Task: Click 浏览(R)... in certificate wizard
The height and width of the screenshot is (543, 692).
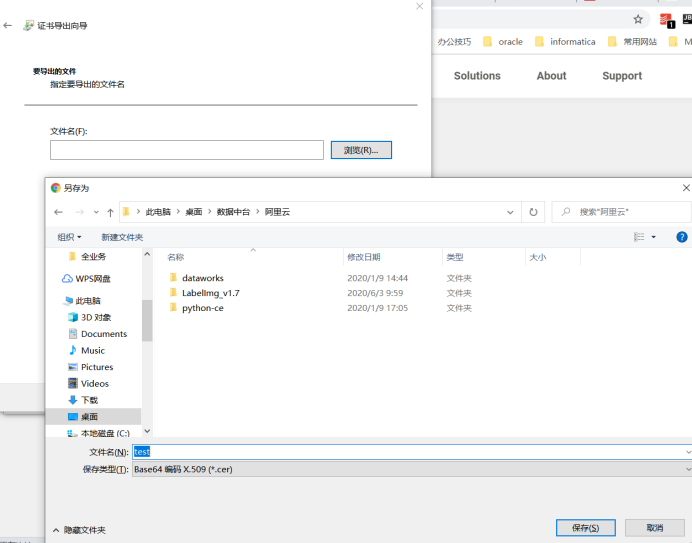Action: [361, 150]
